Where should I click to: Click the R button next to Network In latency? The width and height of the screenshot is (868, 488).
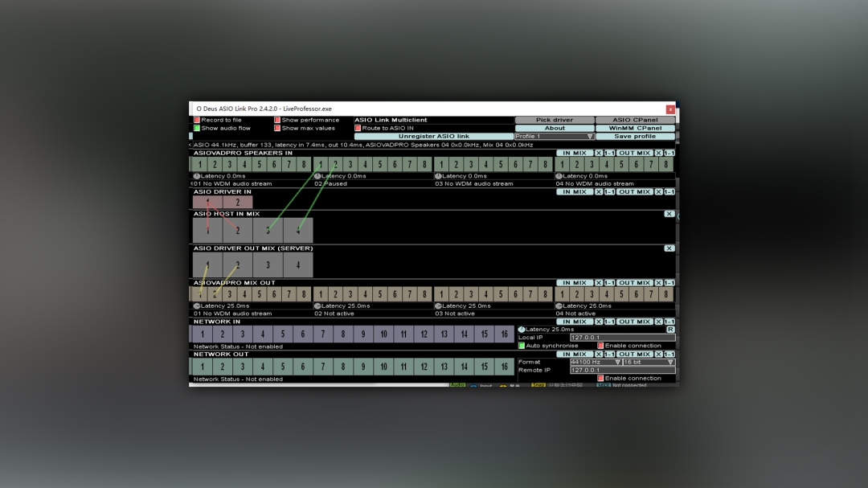click(x=670, y=329)
